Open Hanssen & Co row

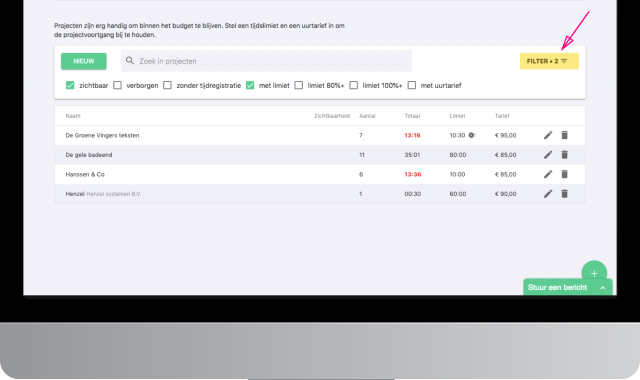point(320,174)
